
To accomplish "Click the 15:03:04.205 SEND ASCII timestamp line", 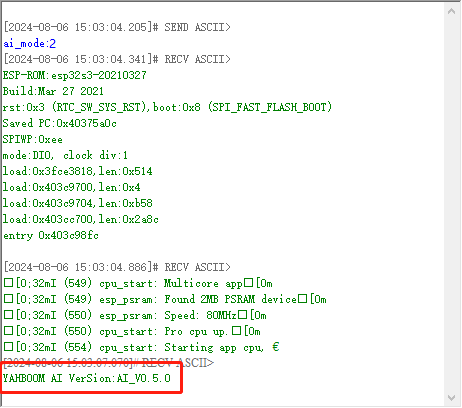I will click(x=117, y=27).
